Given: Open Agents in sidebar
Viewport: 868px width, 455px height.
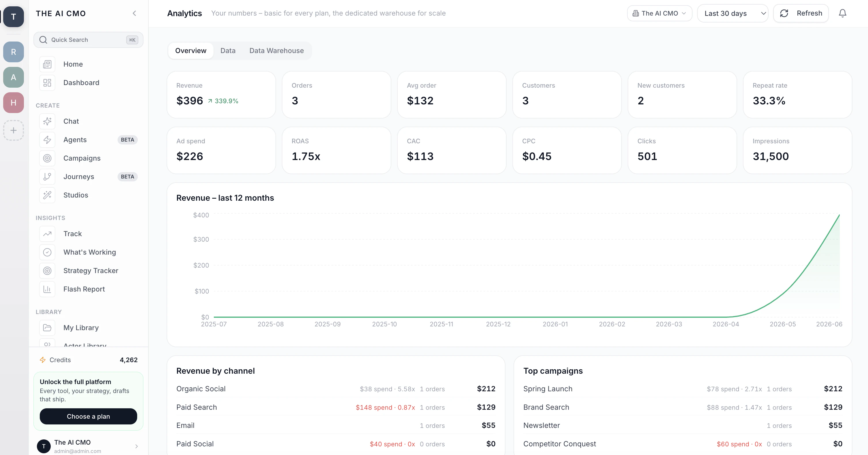Looking at the screenshot, I should tap(75, 140).
